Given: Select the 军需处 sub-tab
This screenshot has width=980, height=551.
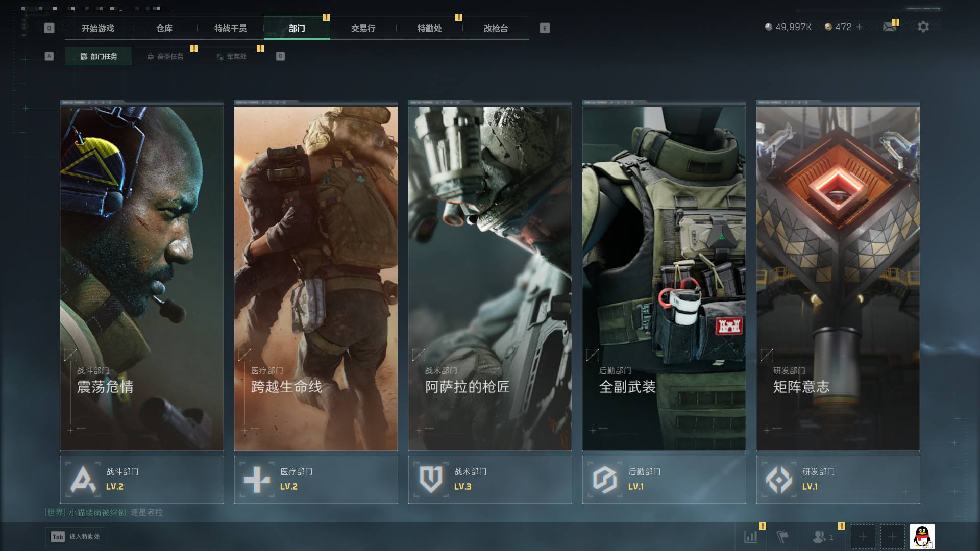Looking at the screenshot, I should tap(231, 56).
